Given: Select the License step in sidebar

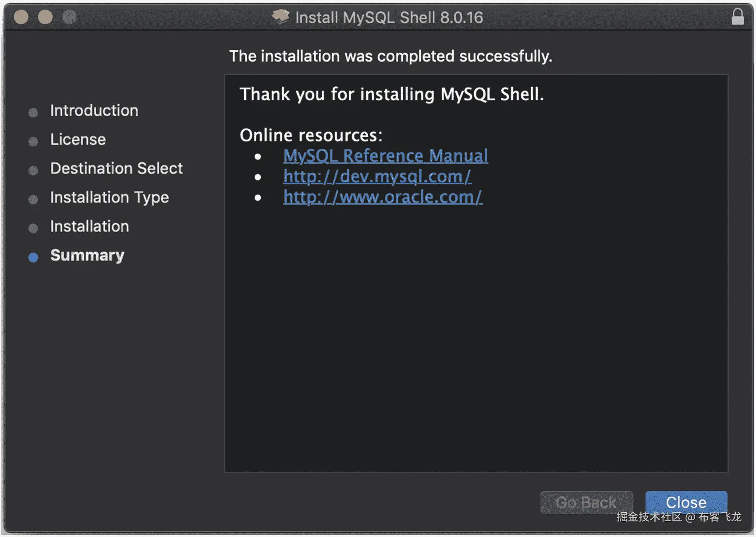Looking at the screenshot, I should click(x=78, y=139).
